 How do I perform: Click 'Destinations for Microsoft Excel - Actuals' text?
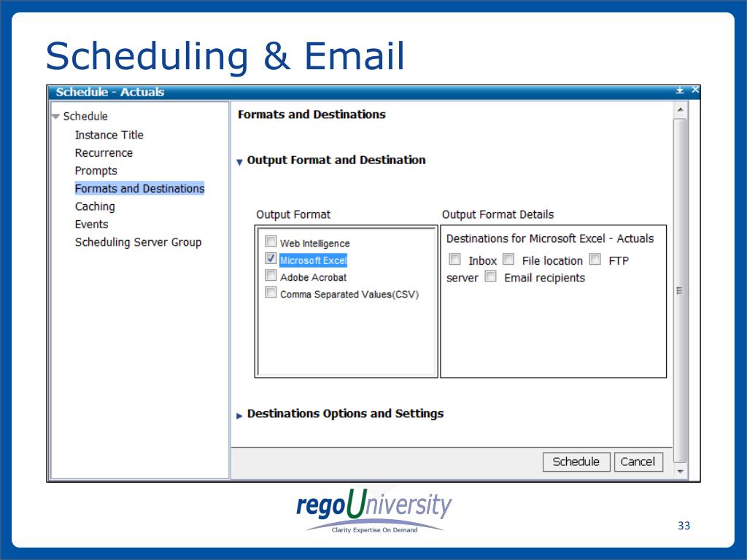[550, 238]
